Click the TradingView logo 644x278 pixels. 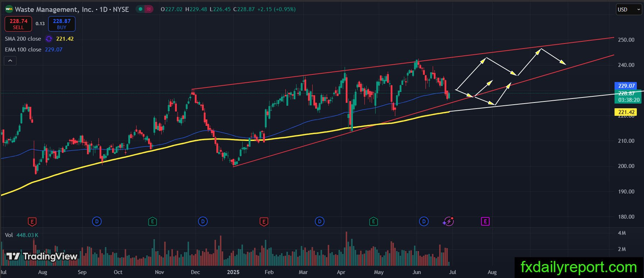42,256
